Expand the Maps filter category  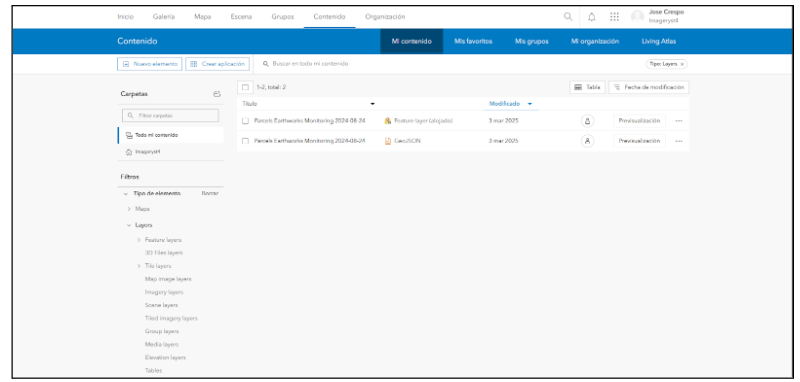[x=129, y=209]
